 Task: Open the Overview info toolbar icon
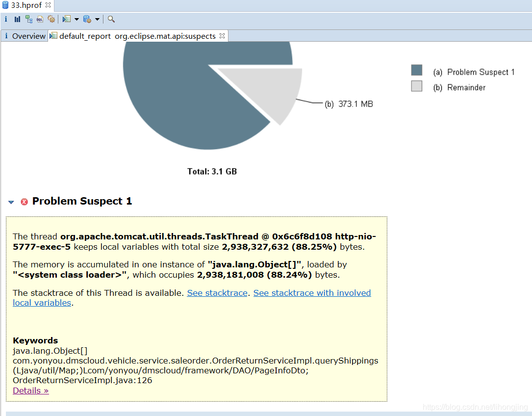click(x=6, y=19)
